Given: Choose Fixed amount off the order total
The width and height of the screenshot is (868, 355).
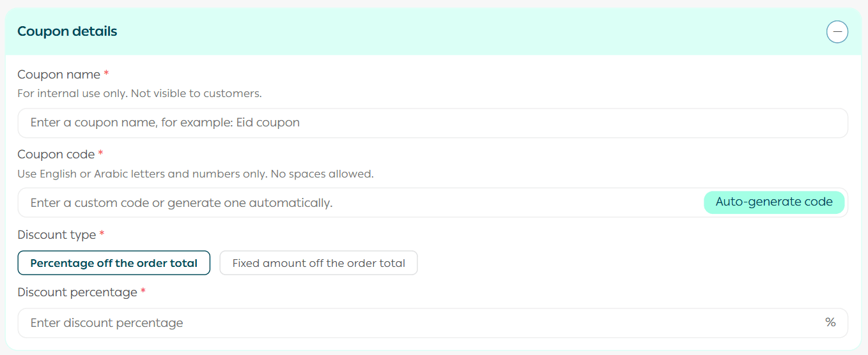Looking at the screenshot, I should (318, 263).
